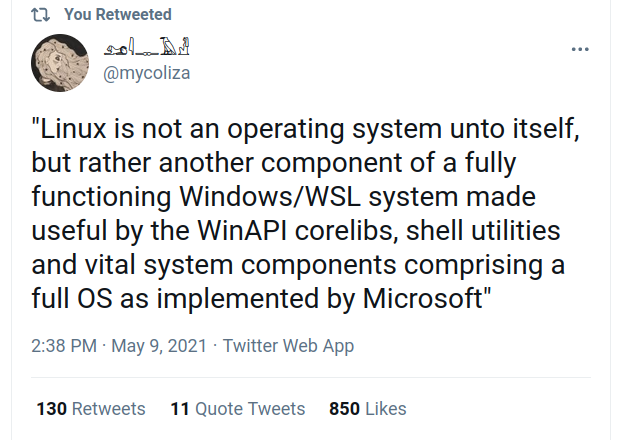Click the bold 130 retweet count
Viewport: 620px width, 440px height.
(52, 409)
